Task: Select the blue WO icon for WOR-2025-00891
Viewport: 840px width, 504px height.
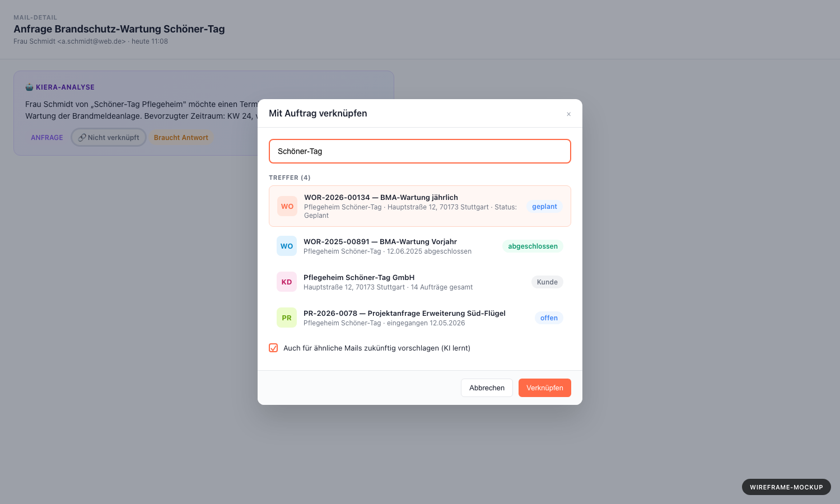Action: [x=287, y=246]
